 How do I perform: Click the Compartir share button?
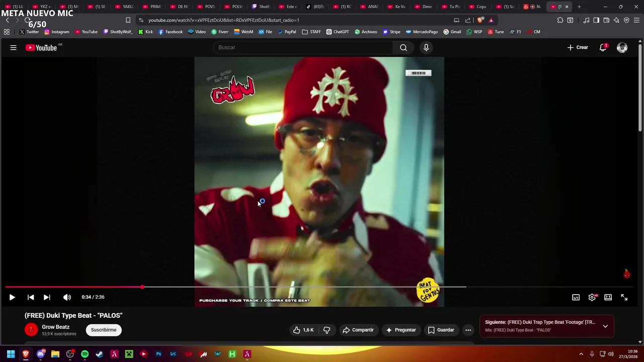pyautogui.click(x=358, y=330)
